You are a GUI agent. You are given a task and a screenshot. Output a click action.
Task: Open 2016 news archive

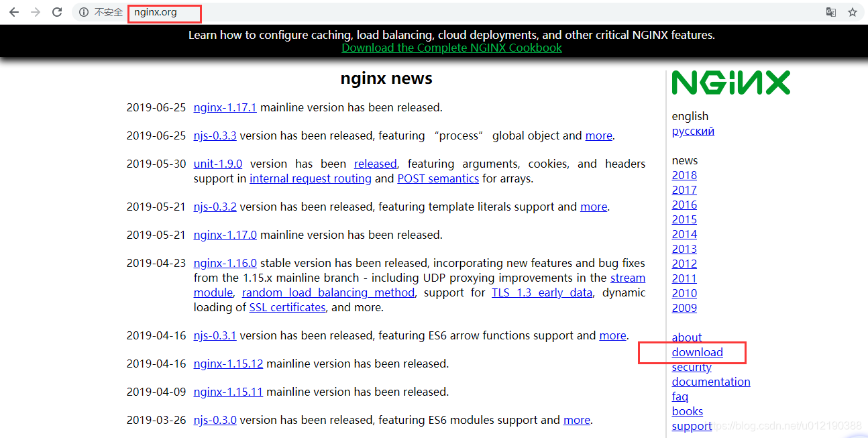point(684,205)
